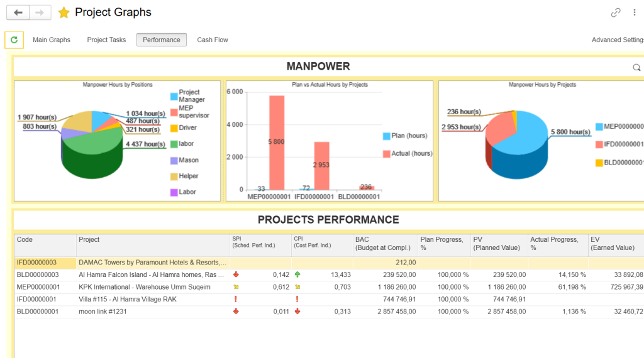Click the red down SPI arrow for BLD00000001
Screen dimensions: 644x358
click(236, 312)
